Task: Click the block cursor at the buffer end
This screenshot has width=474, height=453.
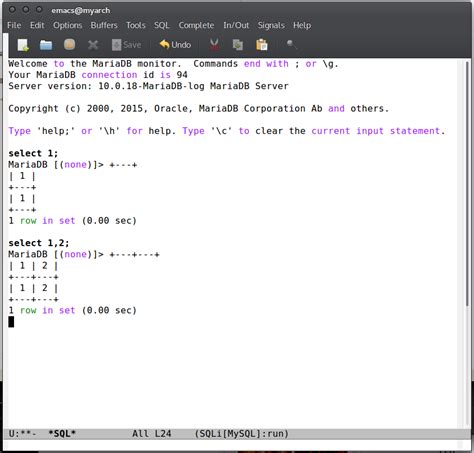Action: point(11,322)
